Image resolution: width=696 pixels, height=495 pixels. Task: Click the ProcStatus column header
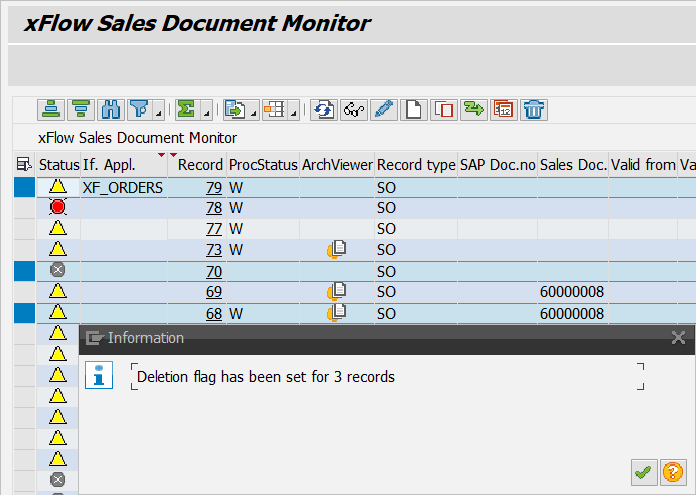pyautogui.click(x=263, y=164)
